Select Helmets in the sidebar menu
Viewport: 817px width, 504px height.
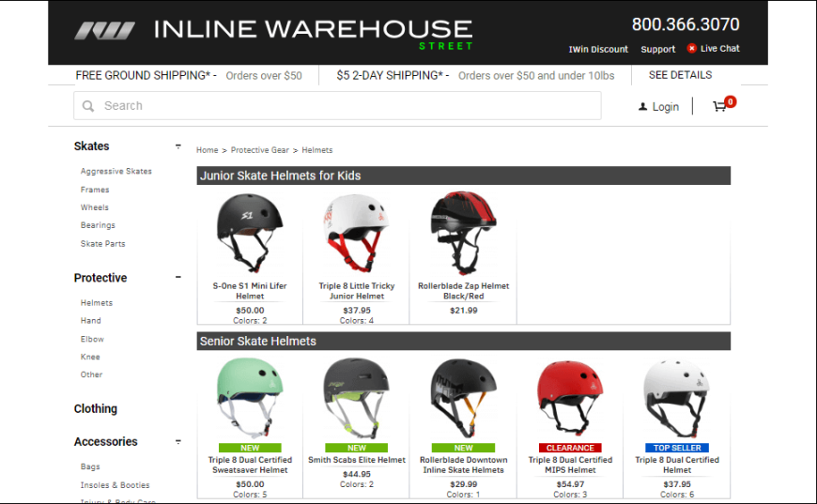click(97, 302)
